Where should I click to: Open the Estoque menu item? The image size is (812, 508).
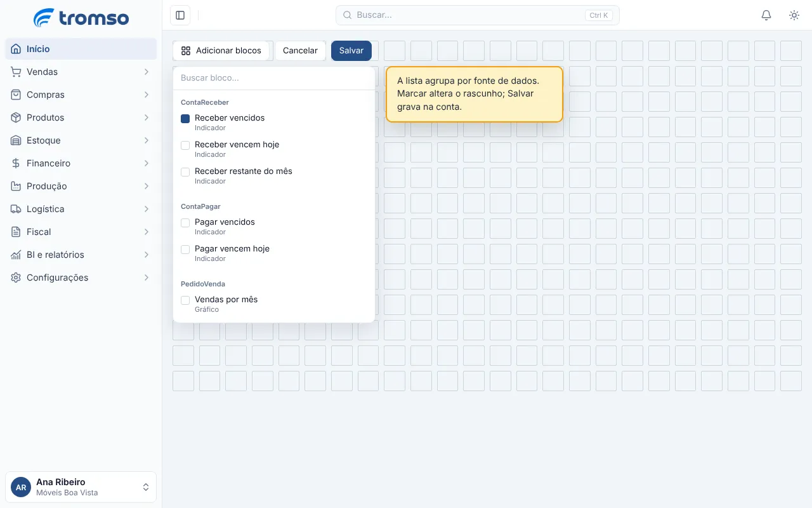[81, 140]
